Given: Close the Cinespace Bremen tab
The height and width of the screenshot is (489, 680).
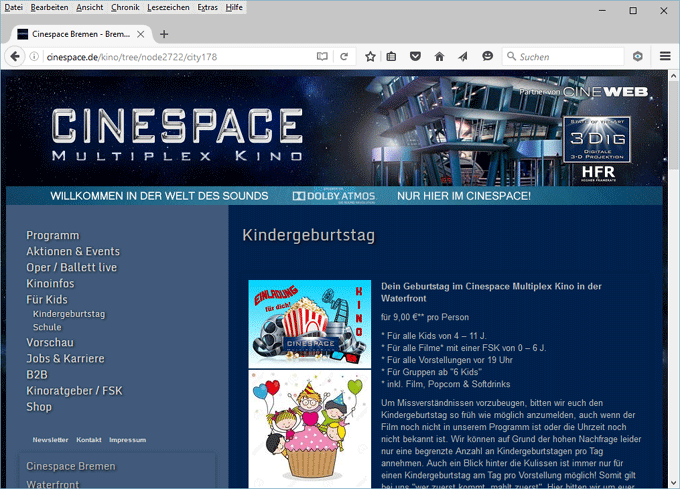Looking at the screenshot, I should point(141,34).
